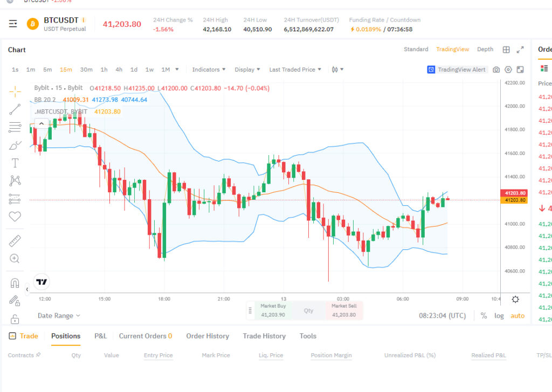The height and width of the screenshot is (392, 552).
Task: Switch to the Order History tab
Action: point(208,336)
